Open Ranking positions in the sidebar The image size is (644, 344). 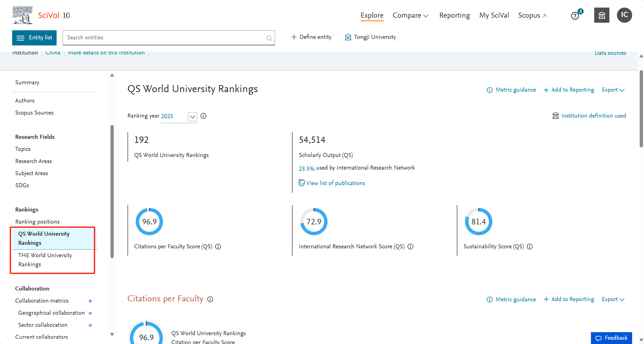click(x=37, y=222)
